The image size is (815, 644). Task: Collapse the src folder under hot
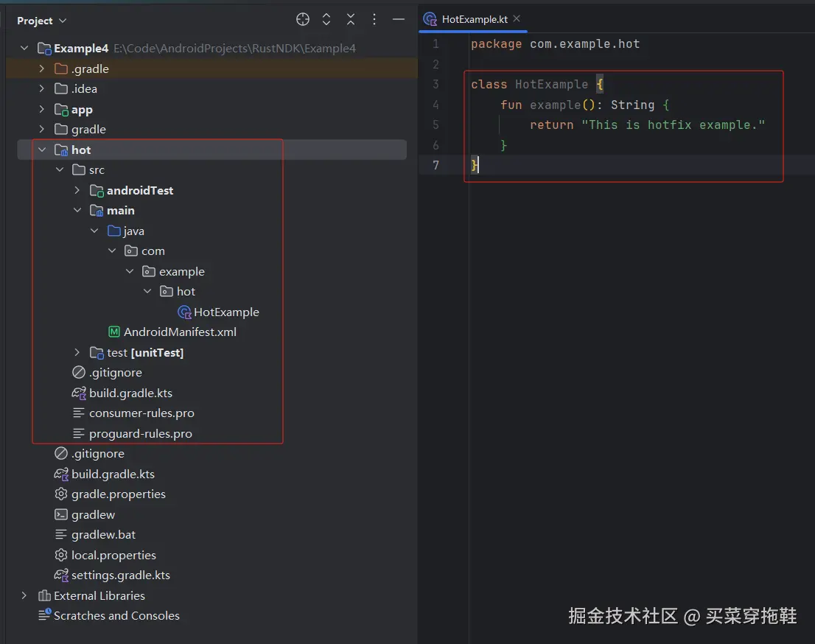click(60, 169)
